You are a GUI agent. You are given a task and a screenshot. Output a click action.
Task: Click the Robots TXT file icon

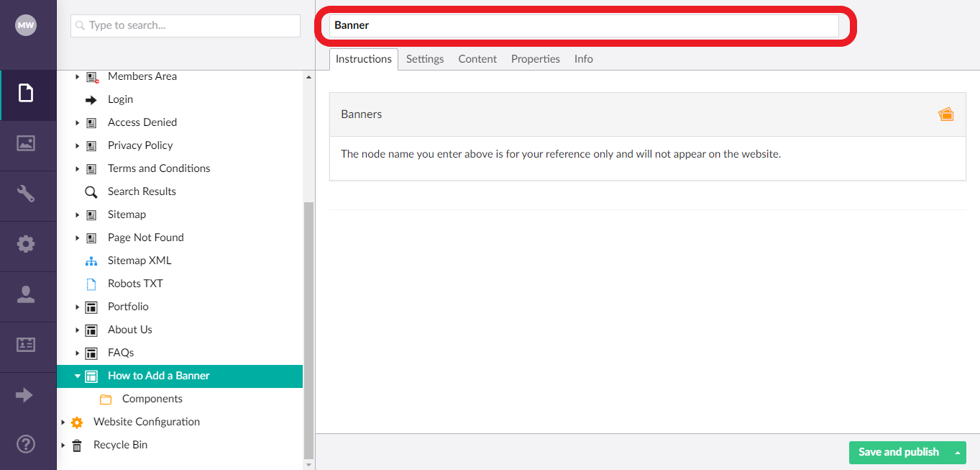click(x=91, y=284)
